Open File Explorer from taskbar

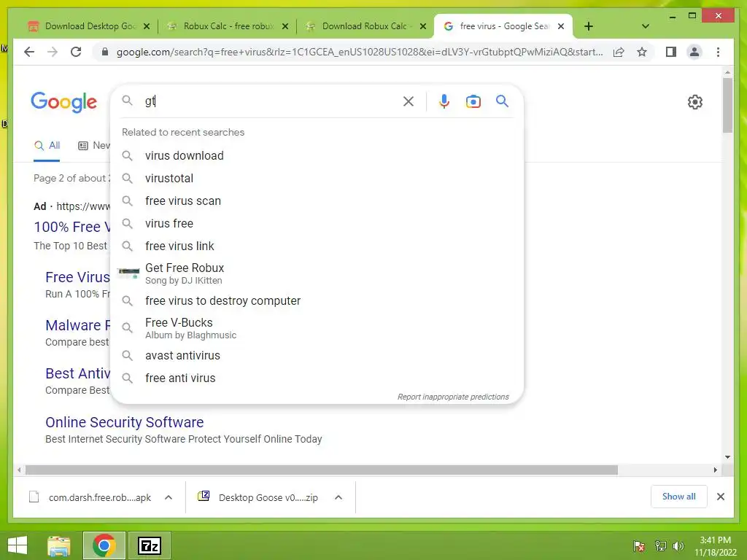point(59,545)
